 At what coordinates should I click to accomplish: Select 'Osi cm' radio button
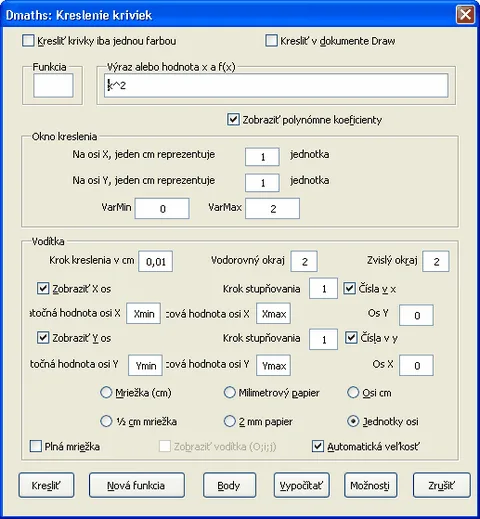pos(353,392)
